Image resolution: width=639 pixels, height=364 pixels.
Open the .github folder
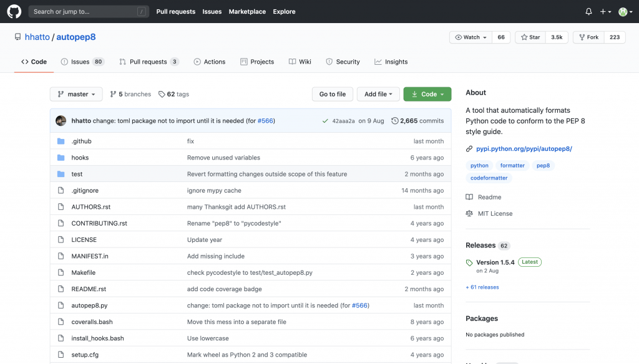[82, 141]
